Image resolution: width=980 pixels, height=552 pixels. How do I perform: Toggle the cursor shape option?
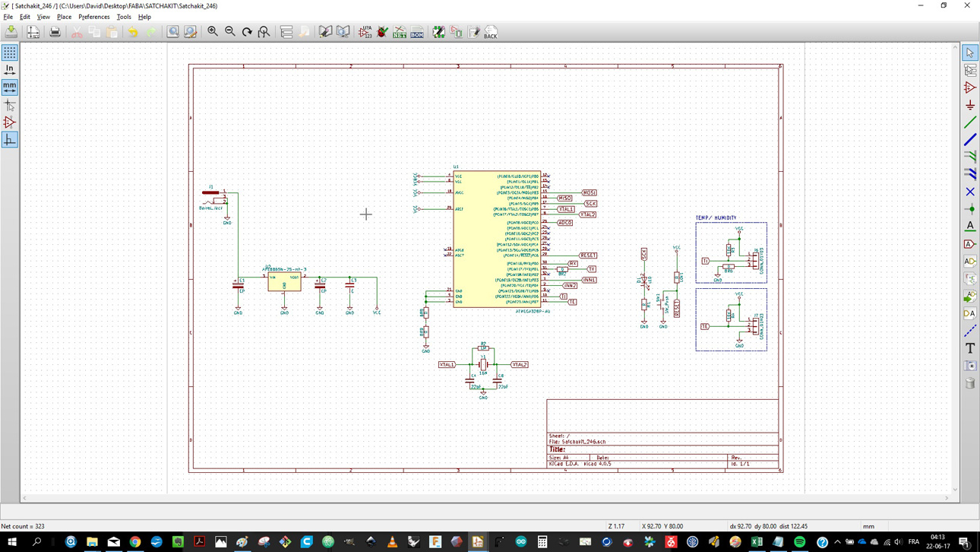coord(10,105)
